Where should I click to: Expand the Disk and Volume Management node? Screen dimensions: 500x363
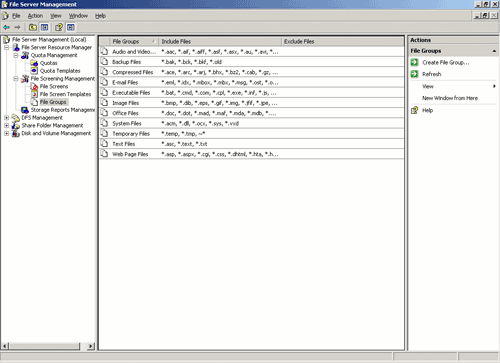6,133
